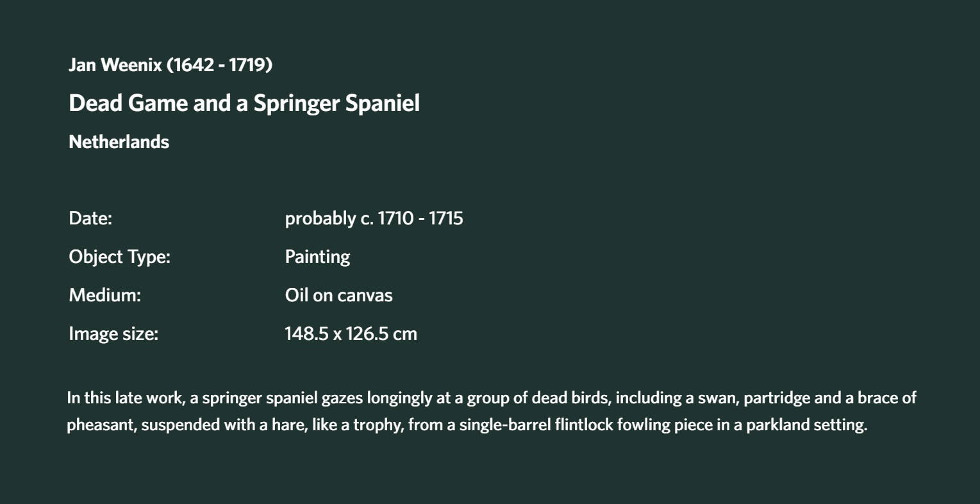Click the word "pheasant" starting the second line
This screenshot has height=504, width=980.
pos(100,424)
